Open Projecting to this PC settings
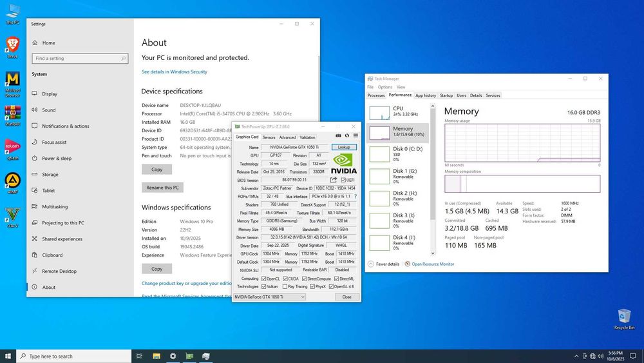The image size is (644, 363). click(x=63, y=223)
